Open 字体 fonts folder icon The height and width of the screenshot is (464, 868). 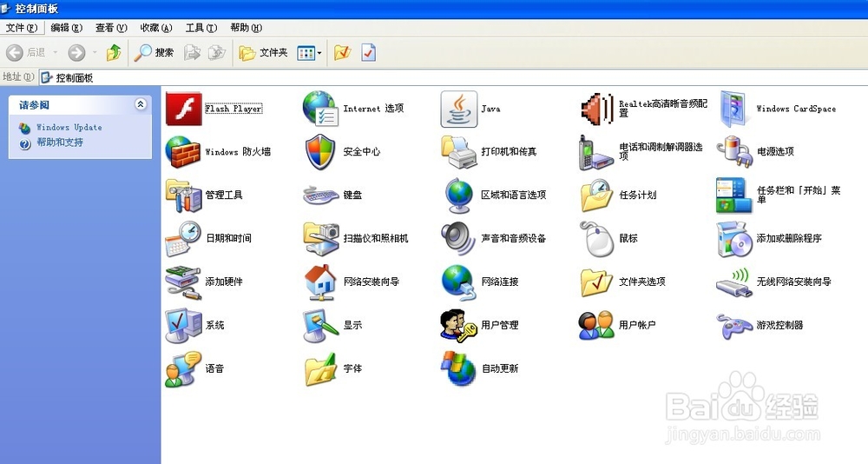tap(321, 368)
